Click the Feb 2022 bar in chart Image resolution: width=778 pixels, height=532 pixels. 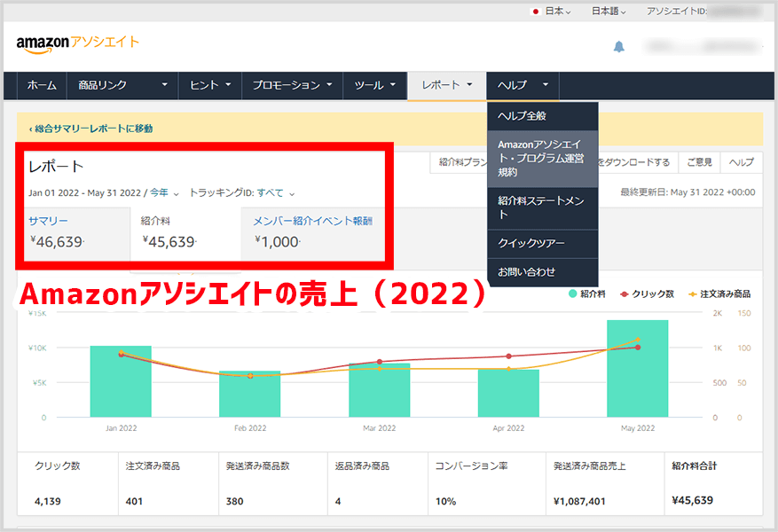pos(249,395)
